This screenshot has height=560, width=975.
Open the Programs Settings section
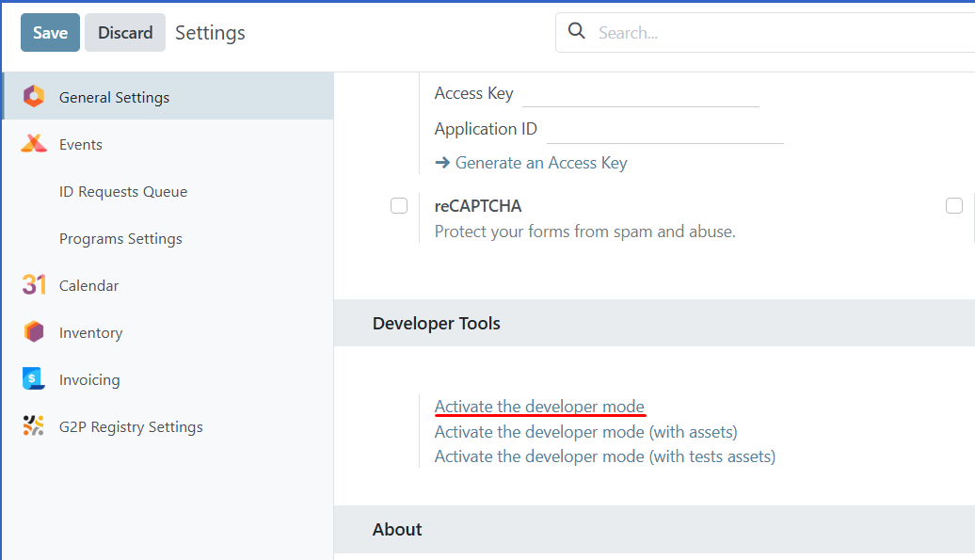120,238
